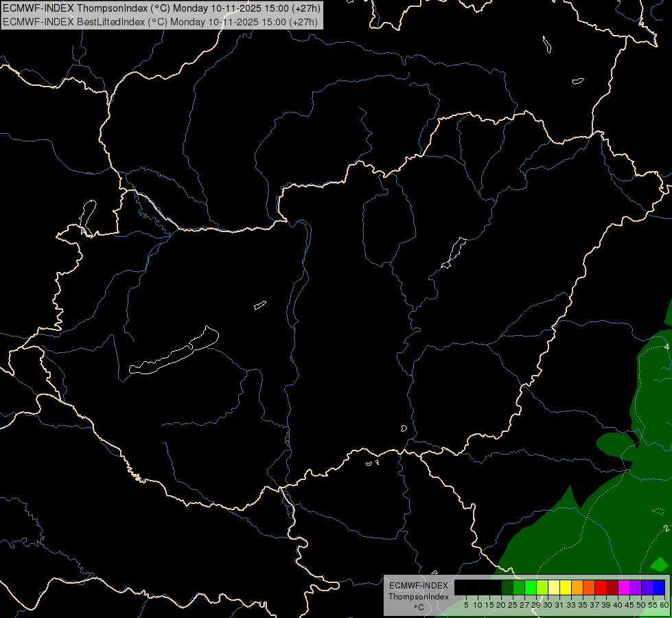Select the magenta 40–45 legend swatch
Image resolution: width=672 pixels, height=618 pixels.
tap(624, 587)
